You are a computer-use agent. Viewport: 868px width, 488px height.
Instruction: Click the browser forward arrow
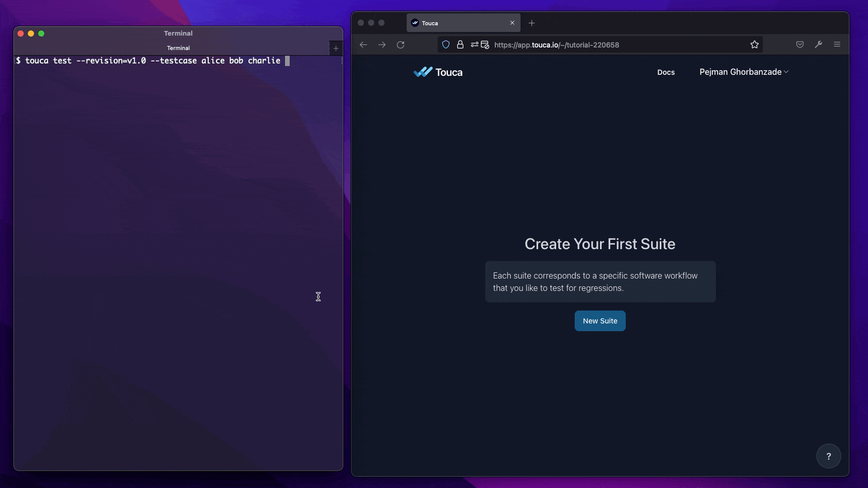[x=382, y=45]
